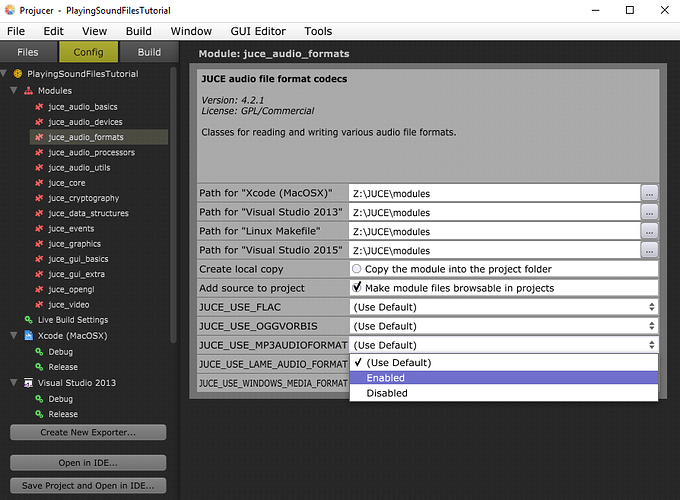Browse path for Linux Makefile module
This screenshot has height=500, width=680.
(649, 231)
